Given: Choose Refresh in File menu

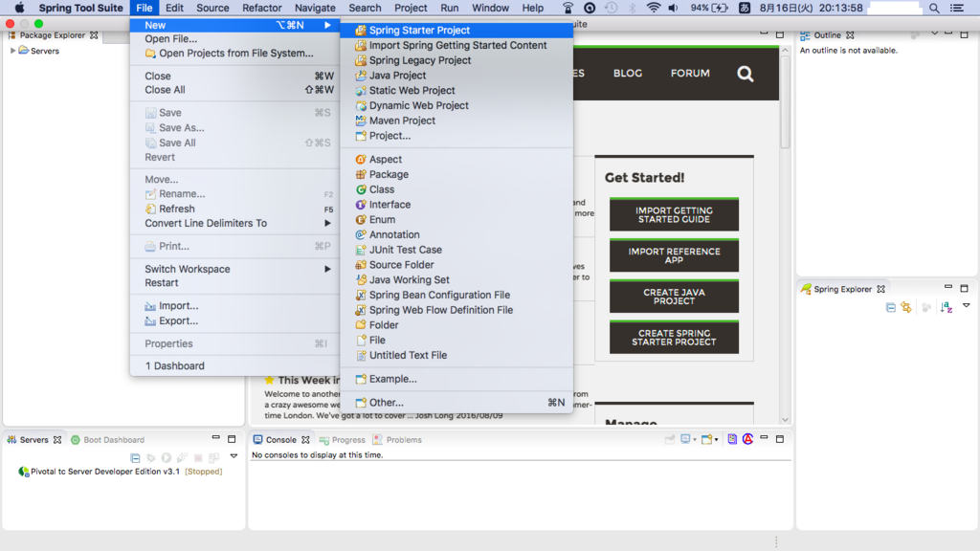Looking at the screenshot, I should 234,209.
